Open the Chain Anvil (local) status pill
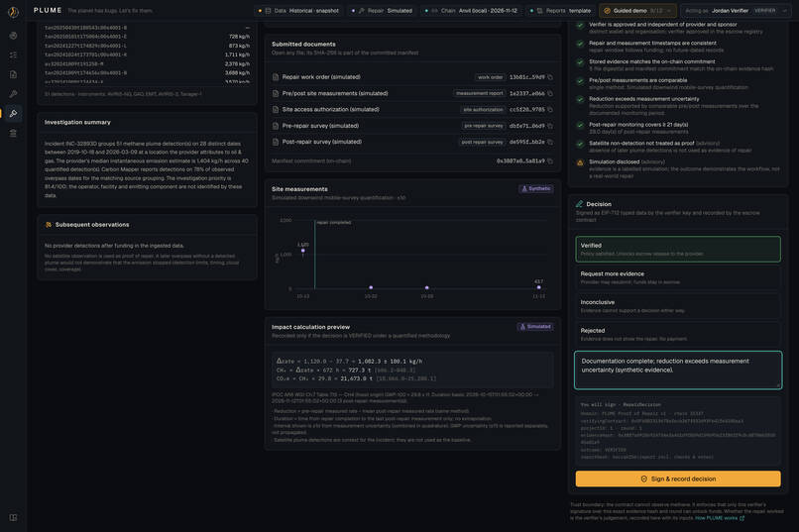Screen dimensions: 799x532 point(471,11)
